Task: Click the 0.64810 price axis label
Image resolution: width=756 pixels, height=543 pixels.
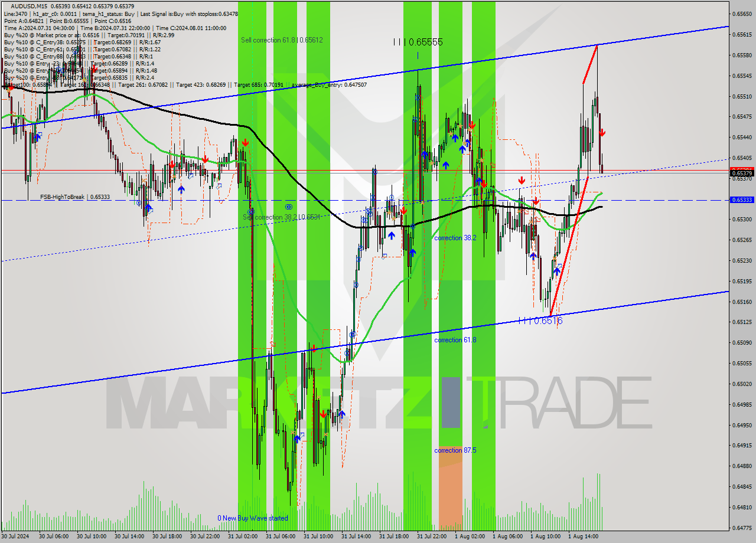Action: coord(742,507)
